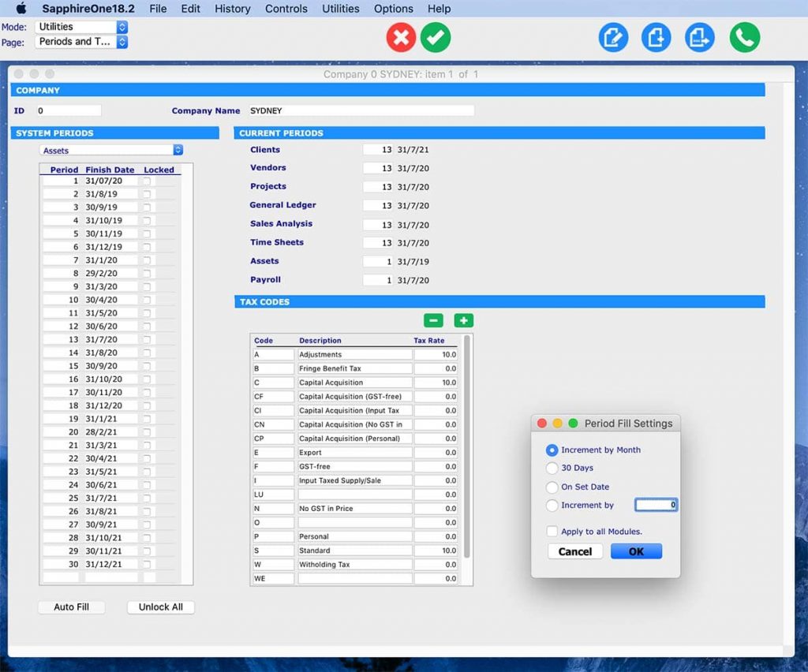Click the Unlock All button

coord(161,607)
